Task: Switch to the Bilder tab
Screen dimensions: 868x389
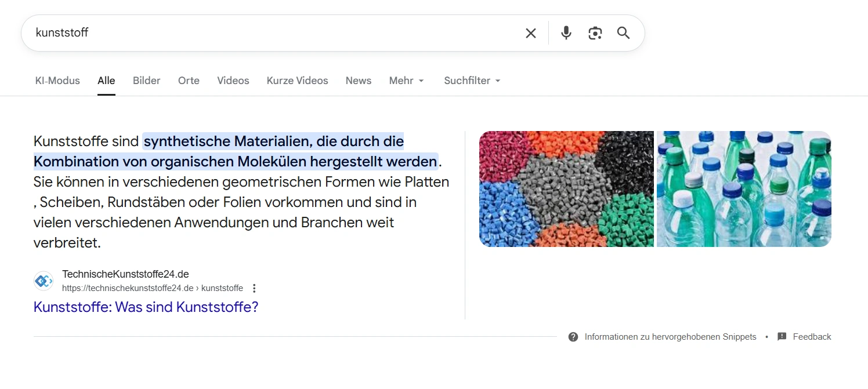Action: [x=146, y=81]
